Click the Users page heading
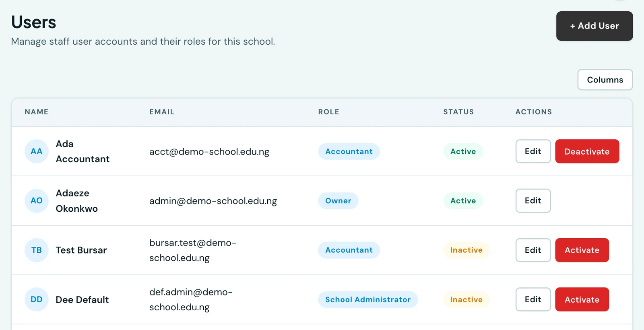The height and width of the screenshot is (330, 644). pyautogui.click(x=34, y=22)
